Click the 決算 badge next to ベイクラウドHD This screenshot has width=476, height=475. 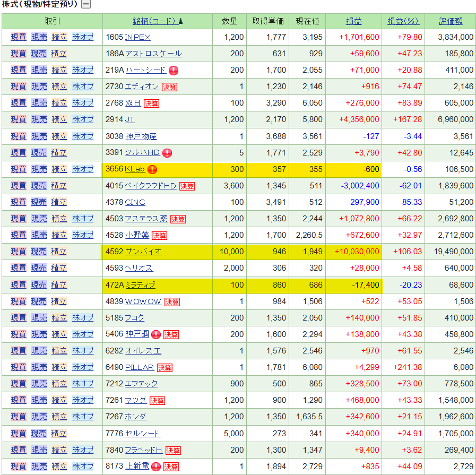pos(187,186)
